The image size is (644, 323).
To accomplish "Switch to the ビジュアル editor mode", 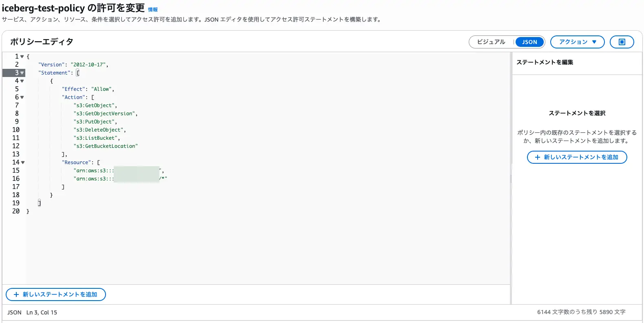I will pos(491,42).
